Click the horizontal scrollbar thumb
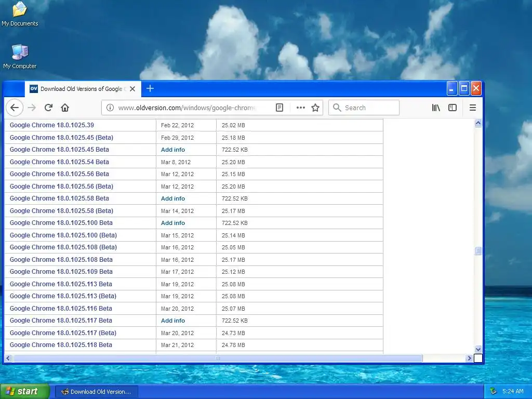 point(218,358)
